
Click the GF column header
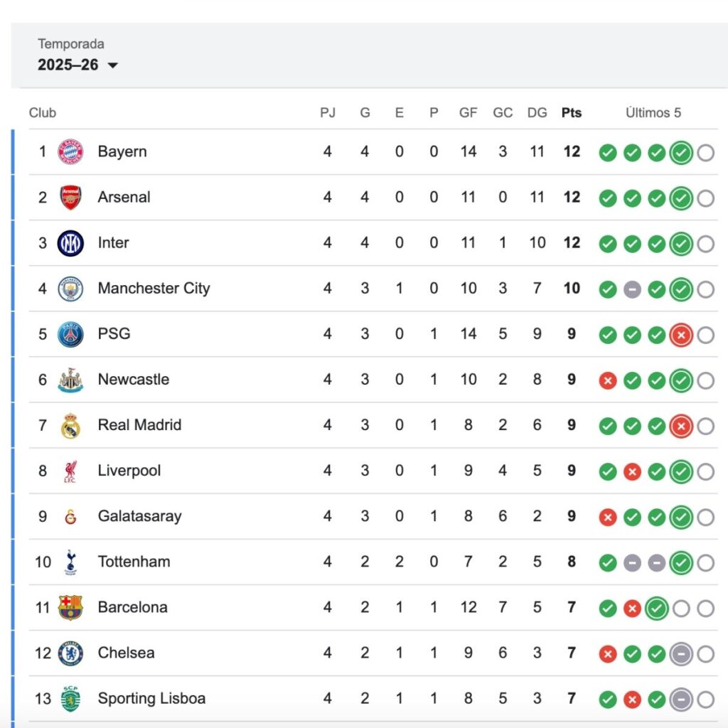tap(468, 112)
